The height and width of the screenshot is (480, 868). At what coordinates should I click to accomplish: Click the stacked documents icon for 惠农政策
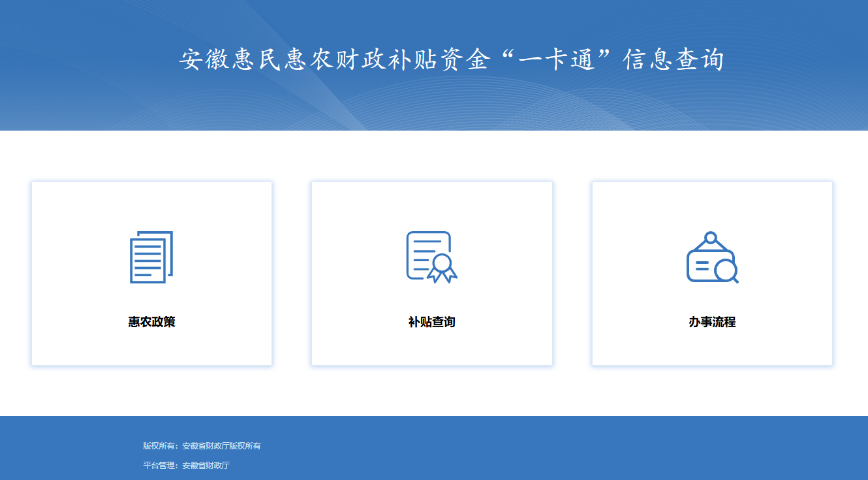(151, 257)
